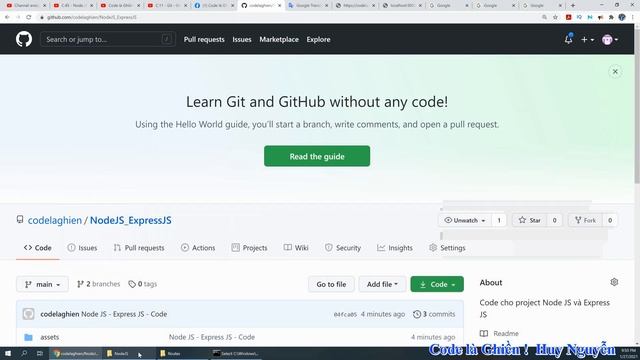The height and width of the screenshot is (360, 640).
Task: Edit About details gear icon
Action: [614, 282]
